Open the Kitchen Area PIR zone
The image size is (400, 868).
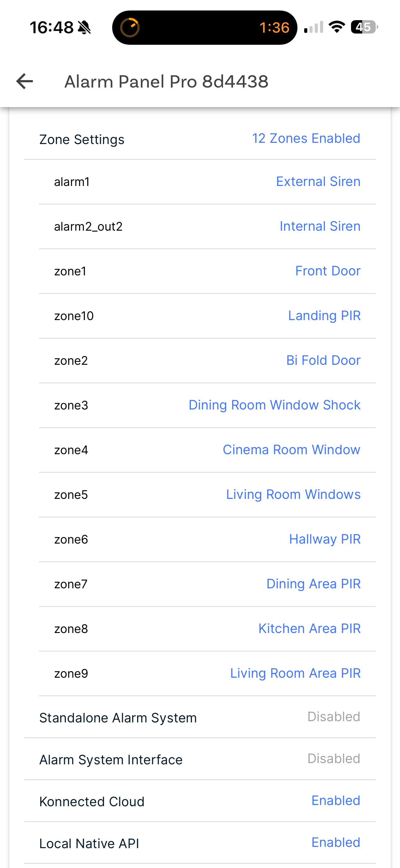(309, 628)
